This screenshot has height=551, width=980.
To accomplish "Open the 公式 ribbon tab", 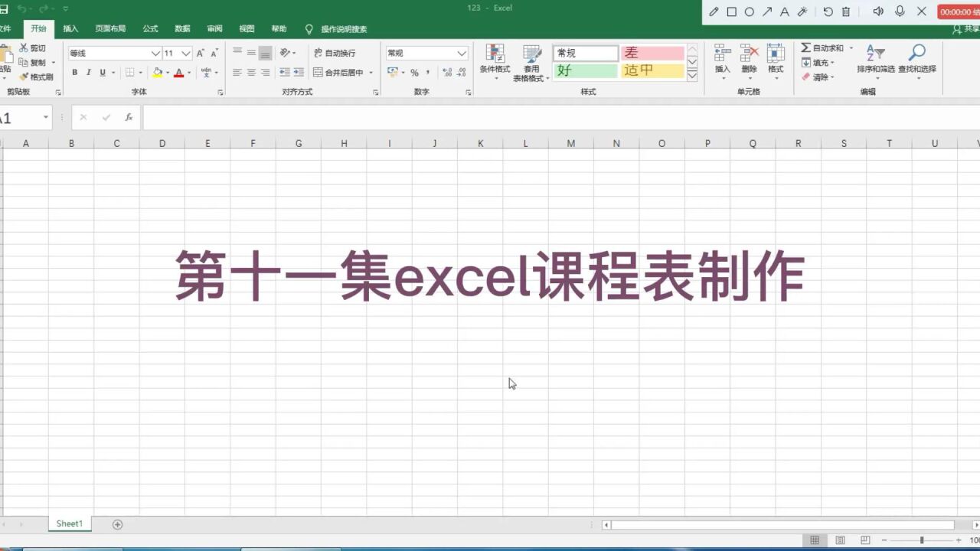I will (150, 29).
